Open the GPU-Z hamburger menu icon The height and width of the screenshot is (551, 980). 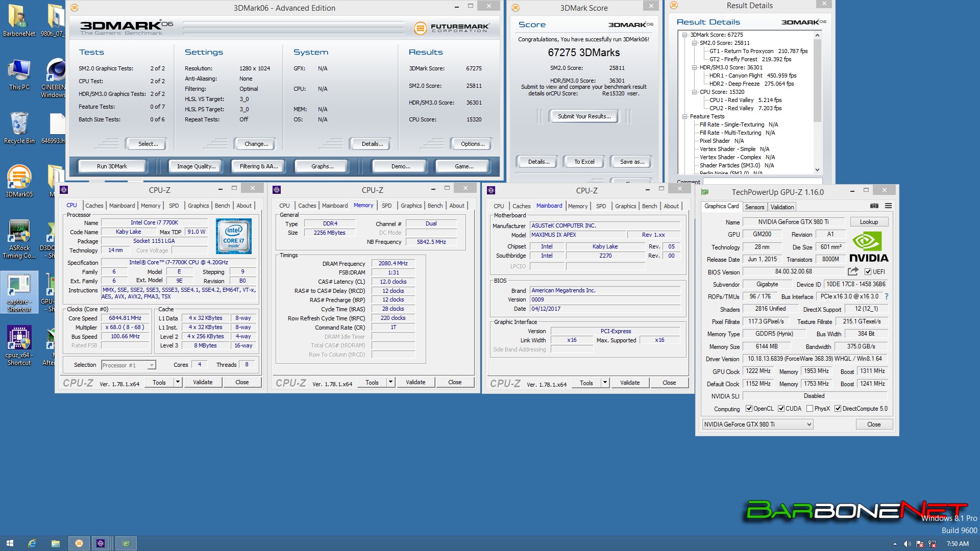click(x=888, y=206)
